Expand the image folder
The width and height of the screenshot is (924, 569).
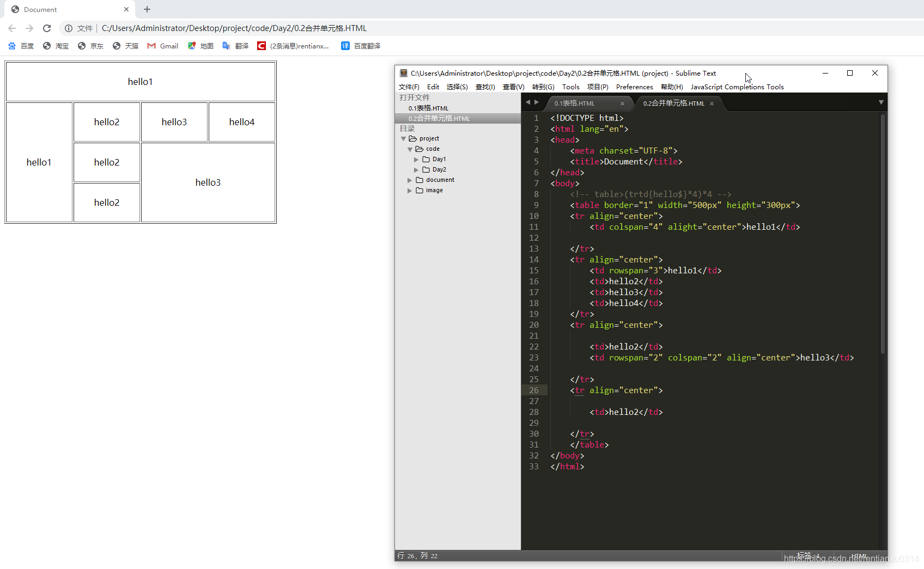410,191
